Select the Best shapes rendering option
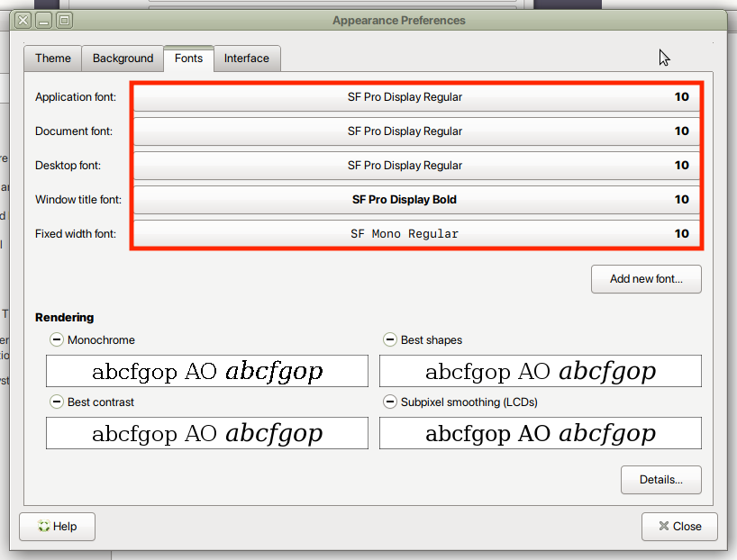The image size is (737, 560). click(390, 340)
